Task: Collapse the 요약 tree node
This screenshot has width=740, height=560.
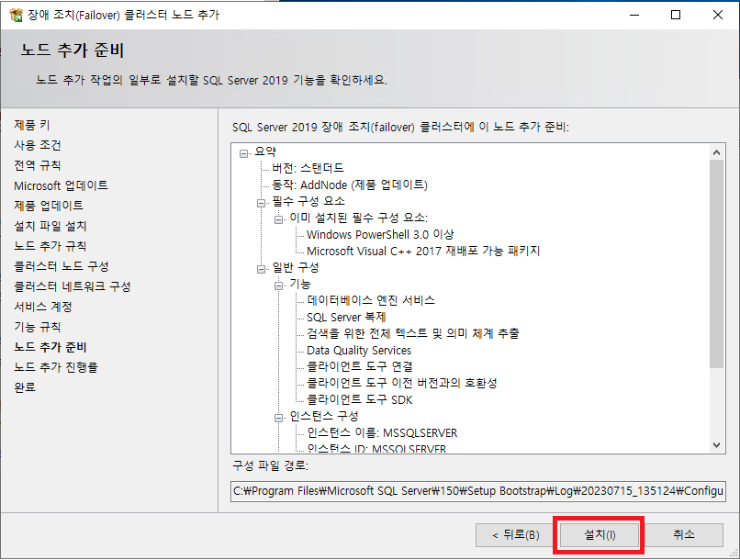Action: 243,153
